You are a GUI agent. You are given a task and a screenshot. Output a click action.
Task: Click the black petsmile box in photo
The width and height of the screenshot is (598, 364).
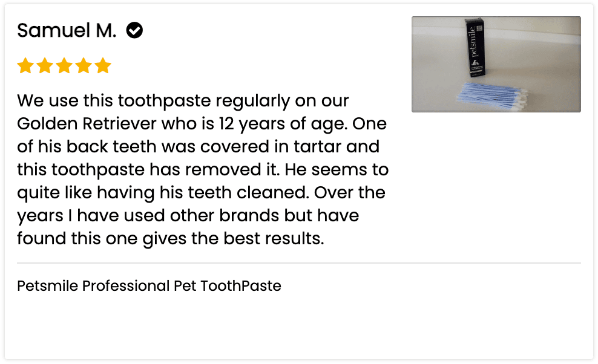(476, 50)
